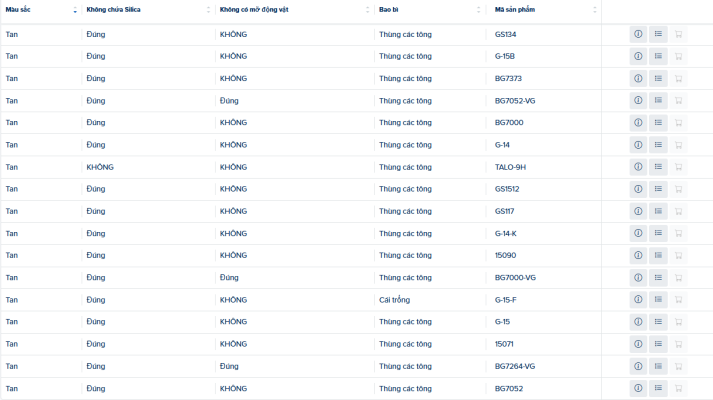Screen dimensions: 713x400
Task: Open info icon for product 15071
Action: coord(638,344)
